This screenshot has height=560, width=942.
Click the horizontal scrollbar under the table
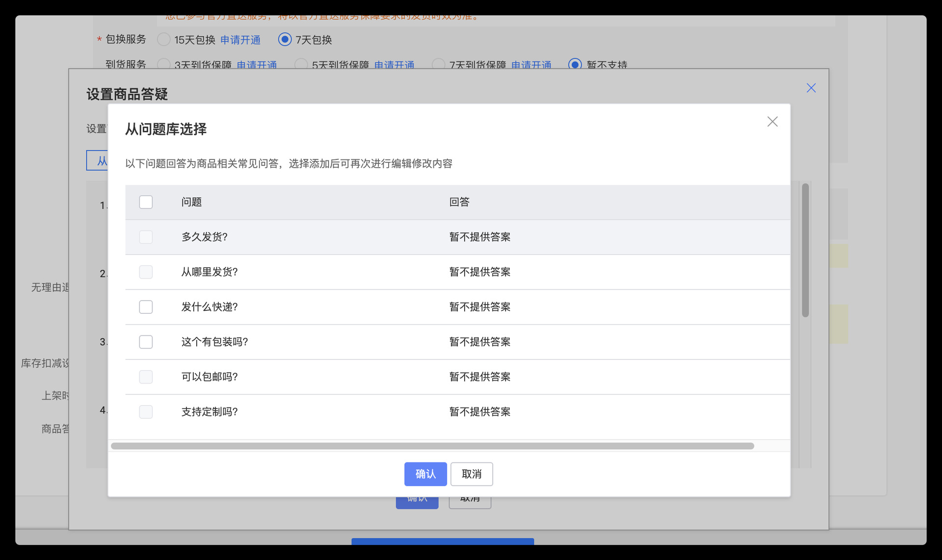coord(432,446)
